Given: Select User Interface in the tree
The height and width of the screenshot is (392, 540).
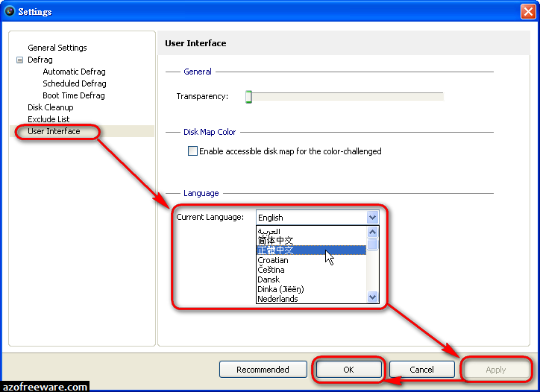Looking at the screenshot, I should (x=54, y=131).
